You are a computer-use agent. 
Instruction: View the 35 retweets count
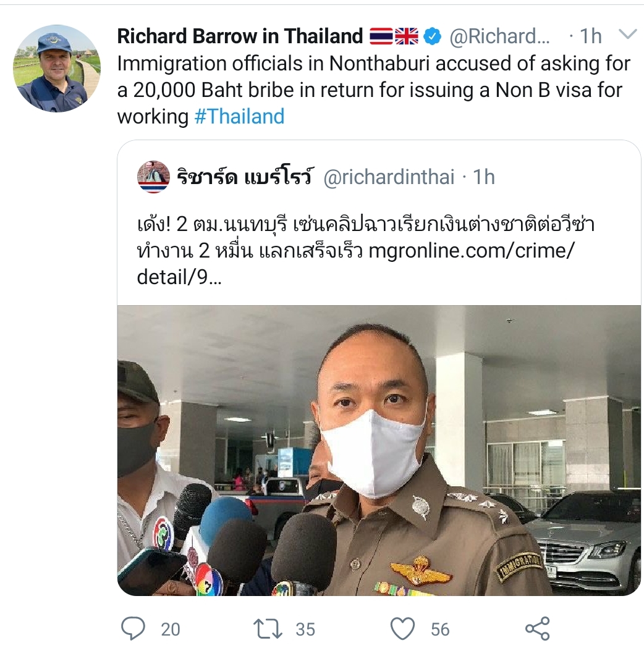click(x=305, y=629)
